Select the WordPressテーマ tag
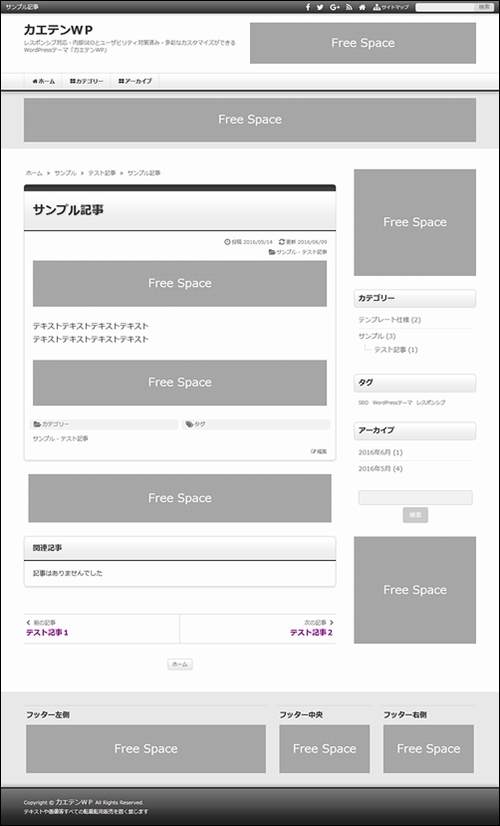This screenshot has width=500, height=826. point(392,402)
